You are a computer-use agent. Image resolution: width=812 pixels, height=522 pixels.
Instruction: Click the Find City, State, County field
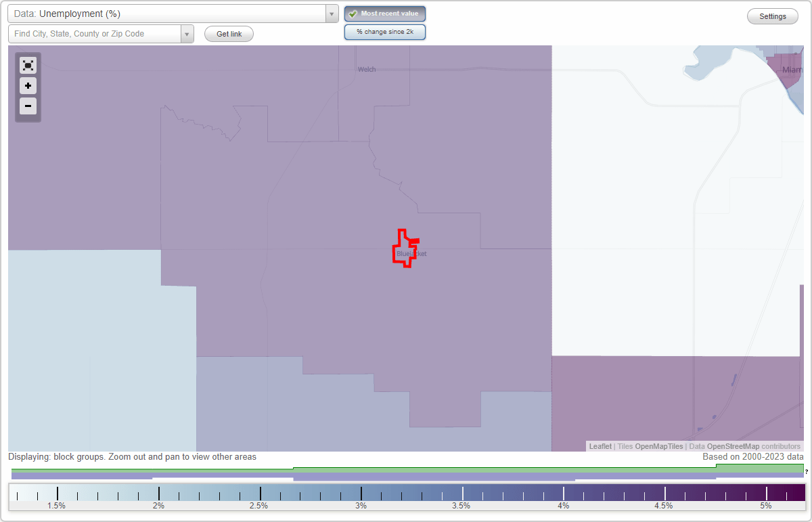point(95,34)
